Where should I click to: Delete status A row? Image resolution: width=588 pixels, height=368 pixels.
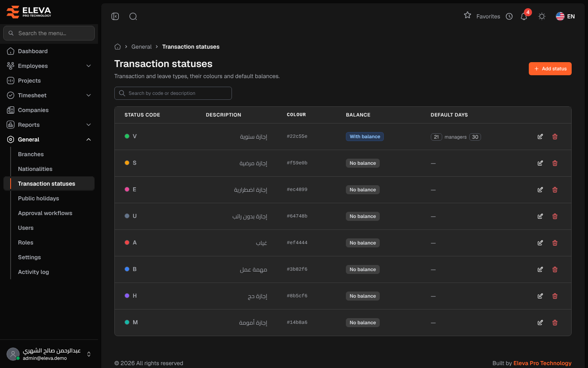tap(555, 243)
